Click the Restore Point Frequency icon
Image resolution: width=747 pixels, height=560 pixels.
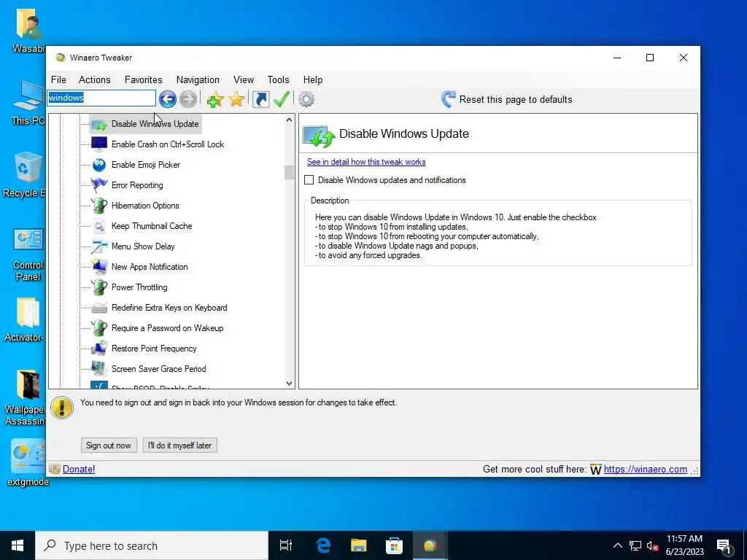tap(99, 349)
